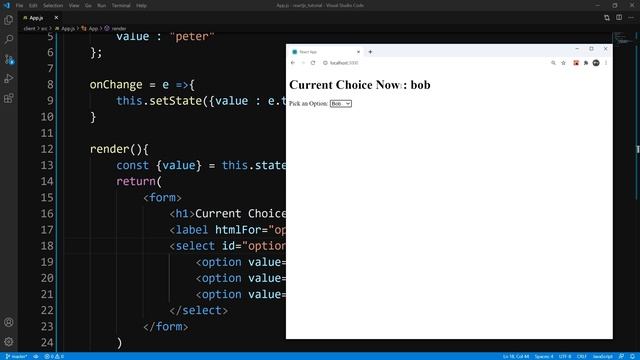Screen dimensions: 640x360
Task: Bookmark this page with the star icon
Action: click(x=563, y=63)
